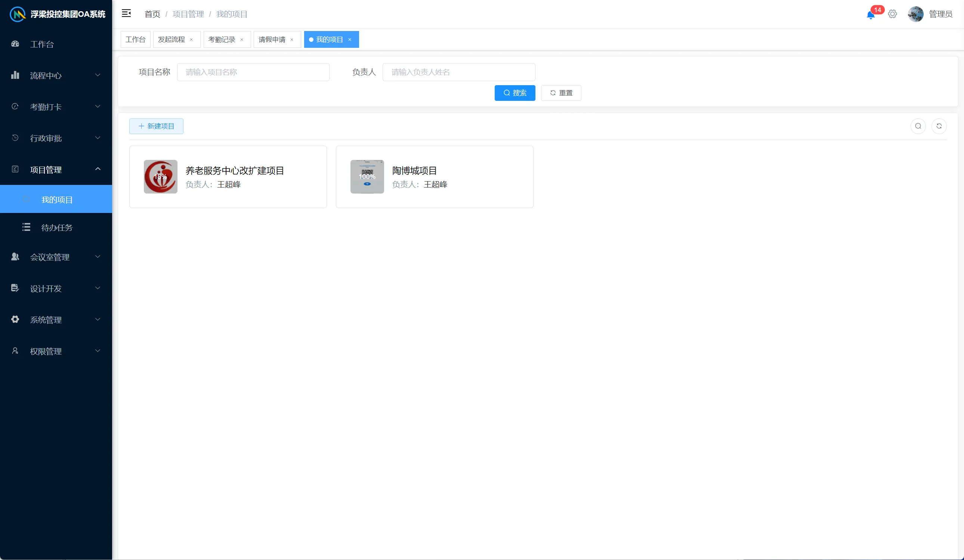The image size is (964, 560).
Task: Click the 养老服务中心改扩建项目 title
Action: [x=235, y=171]
